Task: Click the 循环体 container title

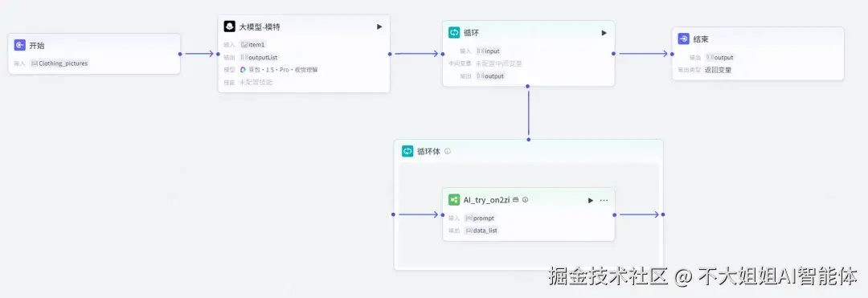Action: pyautogui.click(x=428, y=151)
